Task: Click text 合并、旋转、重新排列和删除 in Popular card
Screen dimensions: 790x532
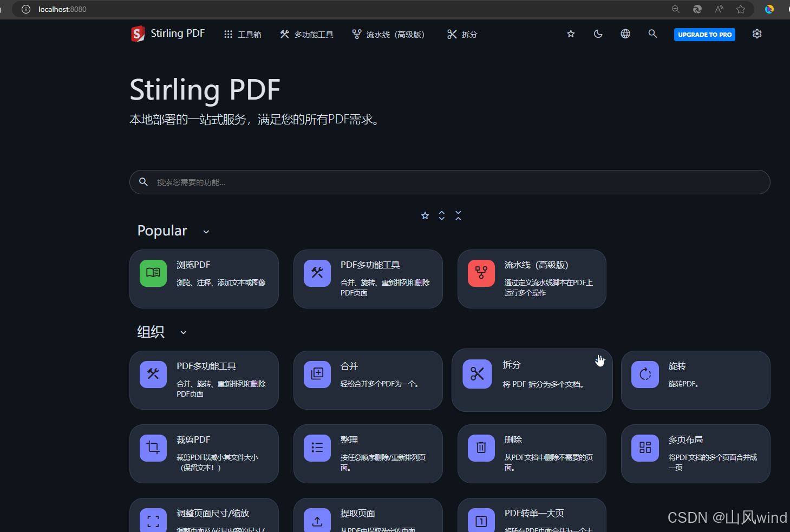Action: pyautogui.click(x=385, y=283)
